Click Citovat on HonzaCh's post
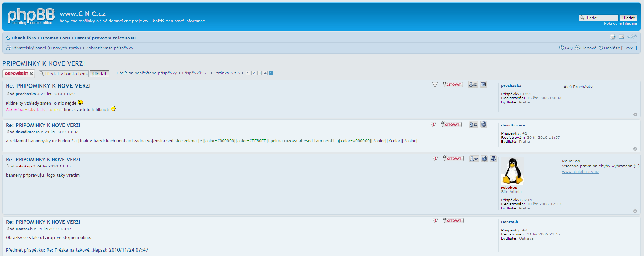 (454, 221)
